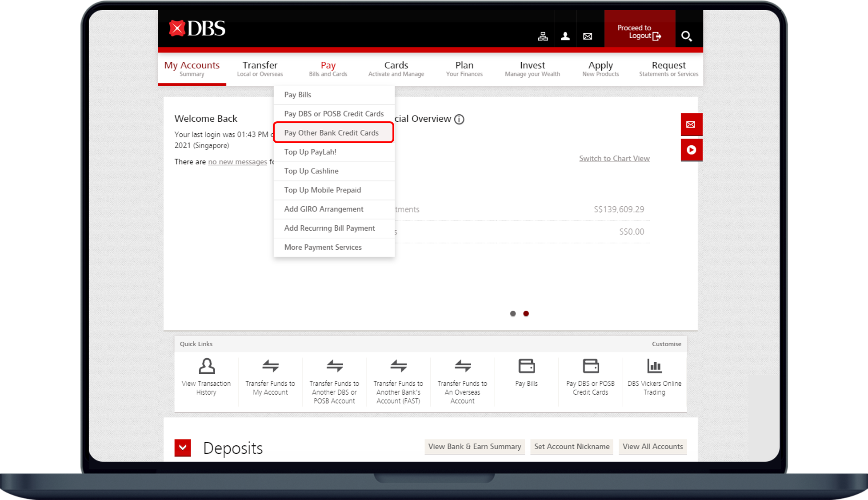
Task: Select Top Up PayLah! menu entry
Action: (x=334, y=152)
